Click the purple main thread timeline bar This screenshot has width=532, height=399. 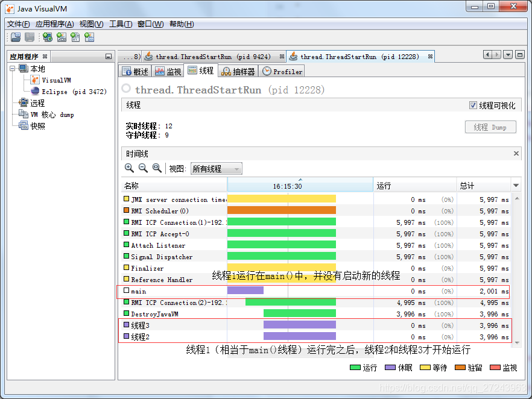[245, 290]
